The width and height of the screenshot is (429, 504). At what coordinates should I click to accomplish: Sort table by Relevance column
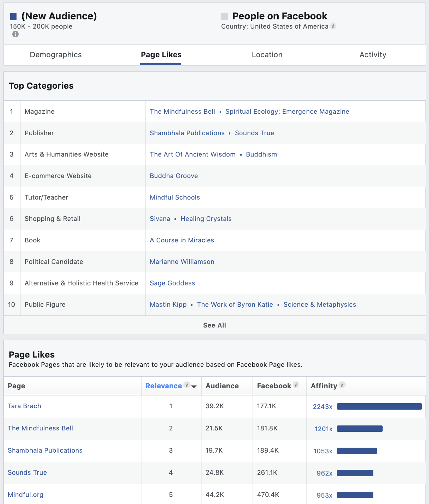163,386
